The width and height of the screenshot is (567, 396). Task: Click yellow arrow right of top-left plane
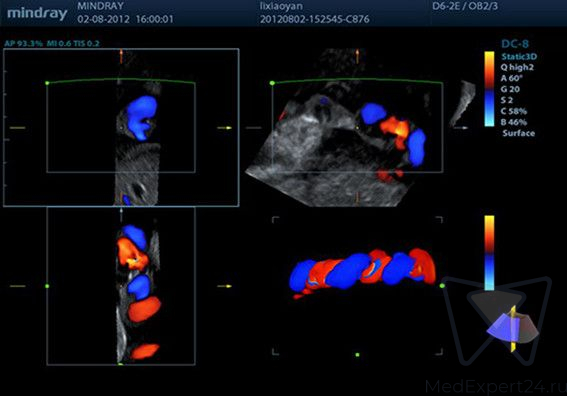(225, 128)
